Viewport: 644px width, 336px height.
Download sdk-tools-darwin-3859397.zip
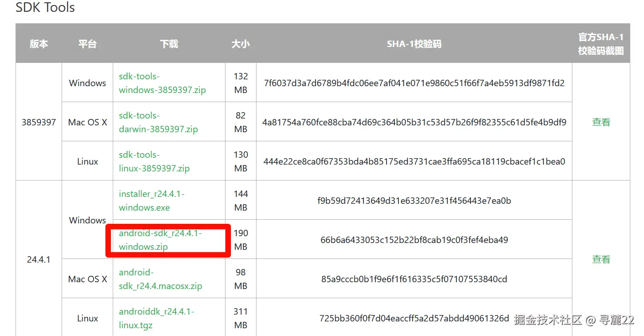pyautogui.click(x=158, y=122)
